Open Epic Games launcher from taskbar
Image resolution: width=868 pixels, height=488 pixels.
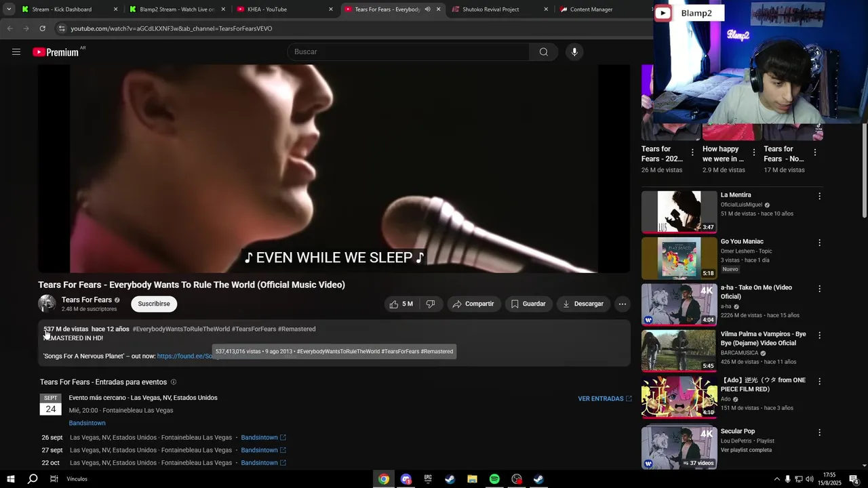pos(428,479)
